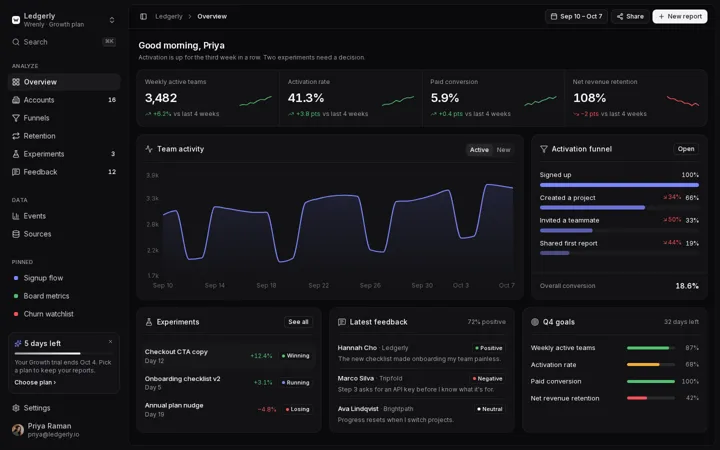This screenshot has height=450, width=720.
Task: Click the Weekly active teams sparkline
Action: [x=255, y=101]
